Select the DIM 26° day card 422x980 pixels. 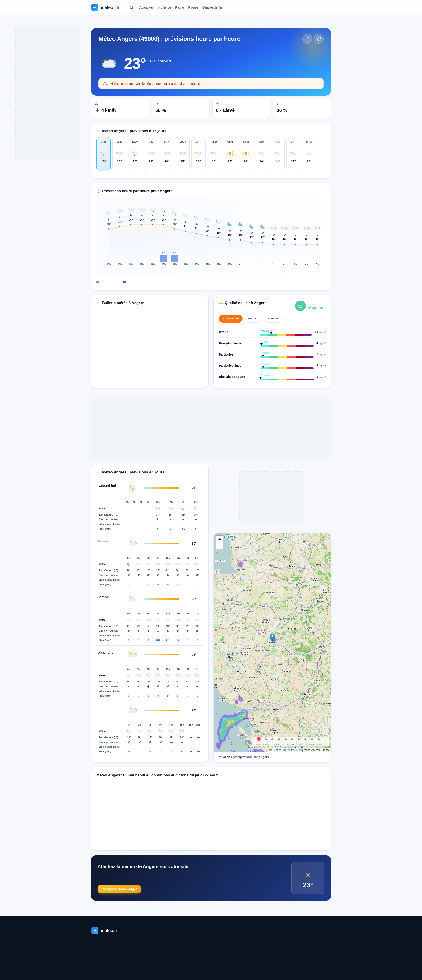[262, 154]
